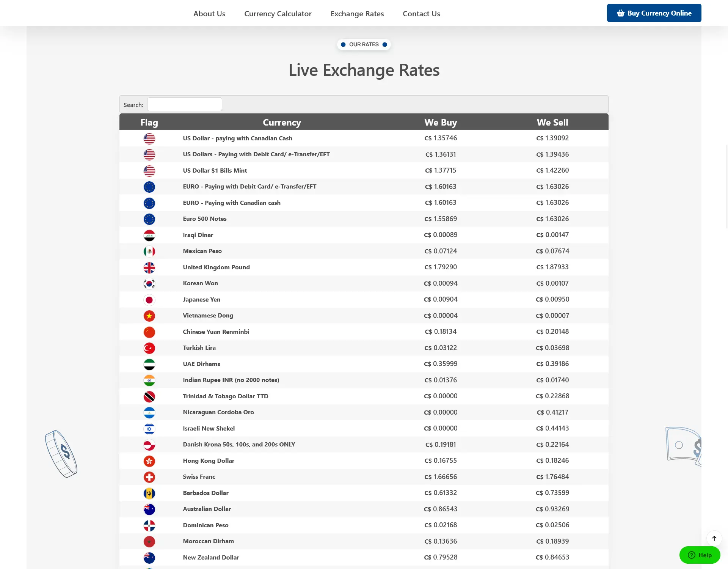Click the Barbados Dollar flag icon
The height and width of the screenshot is (569, 728).
tap(149, 494)
